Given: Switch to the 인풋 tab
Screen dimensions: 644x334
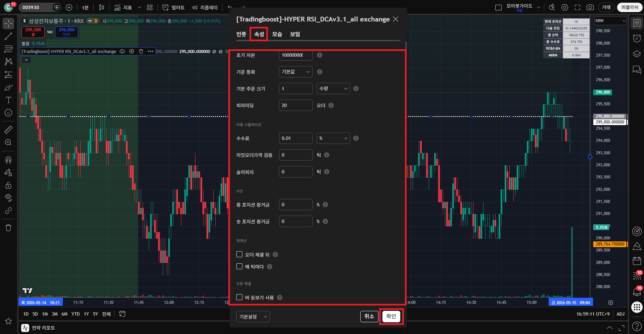Looking at the screenshot, I should [241, 34].
